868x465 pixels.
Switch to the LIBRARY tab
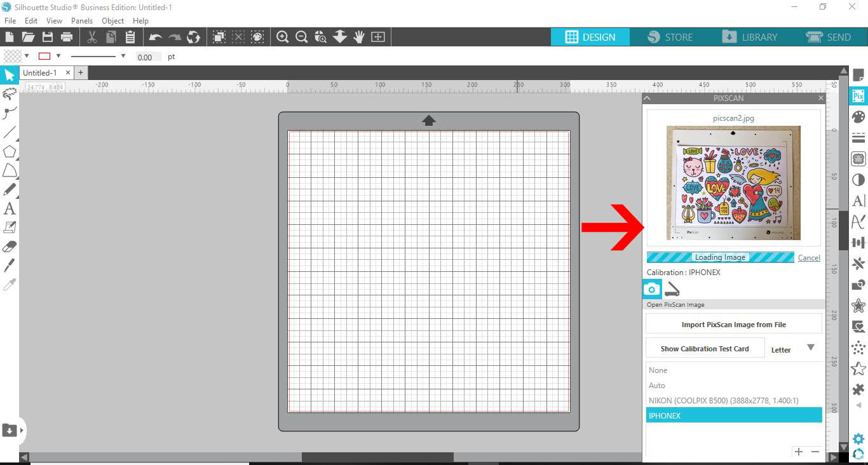(x=752, y=37)
